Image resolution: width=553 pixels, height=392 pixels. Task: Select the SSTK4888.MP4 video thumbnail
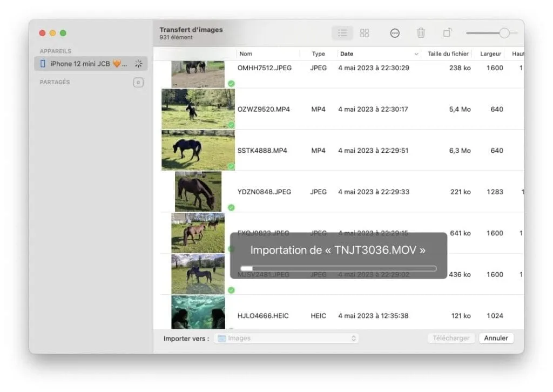[x=198, y=150]
